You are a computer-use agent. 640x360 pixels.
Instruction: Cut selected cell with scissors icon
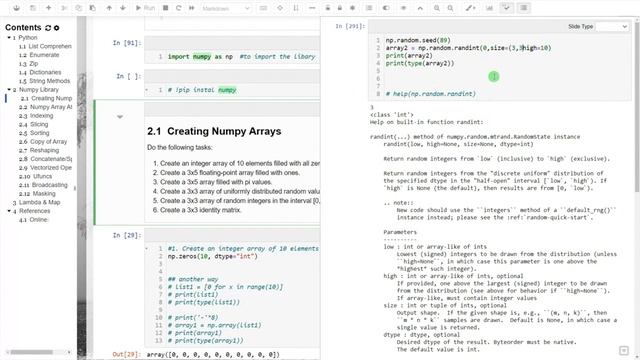pyautogui.click(x=64, y=8)
